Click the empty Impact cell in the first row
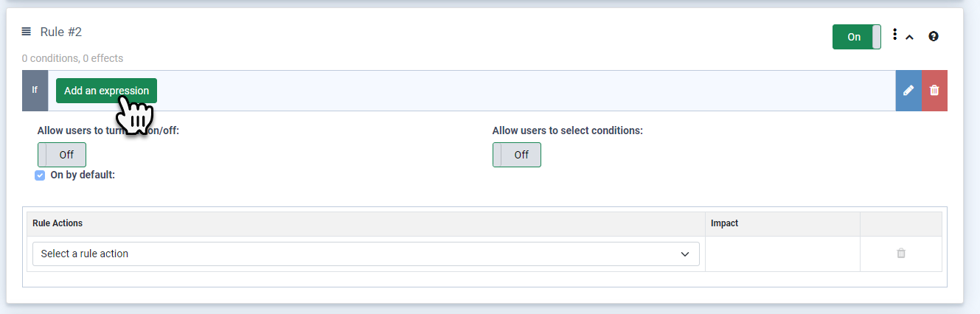980x314 pixels. tap(782, 254)
